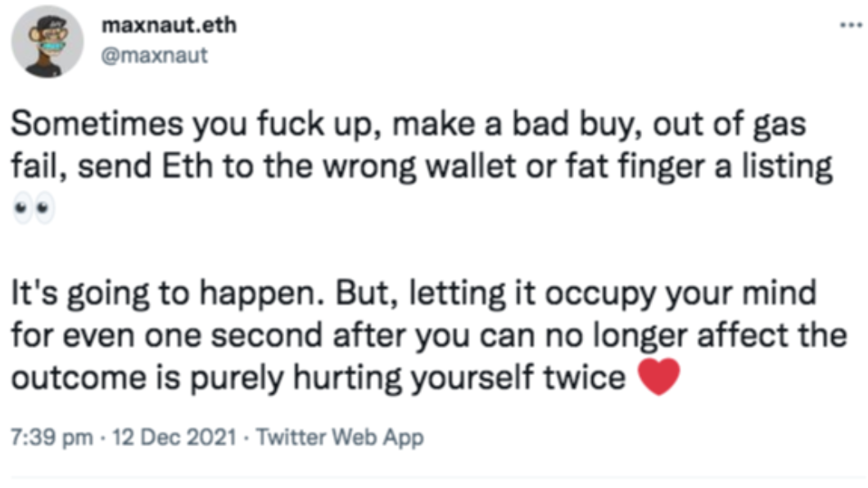Click the phrase "out of gas"
Screen dimensions: 868x488
[x=729, y=124]
